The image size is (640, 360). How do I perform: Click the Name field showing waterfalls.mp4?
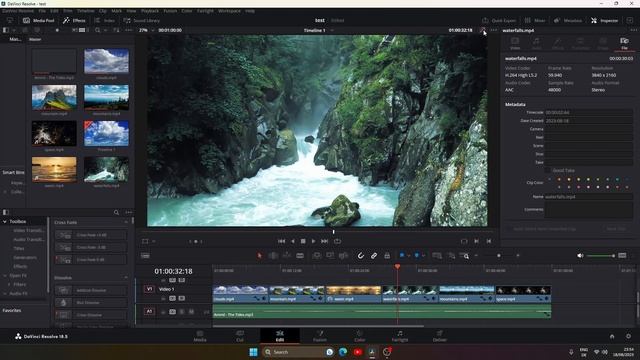[588, 196]
